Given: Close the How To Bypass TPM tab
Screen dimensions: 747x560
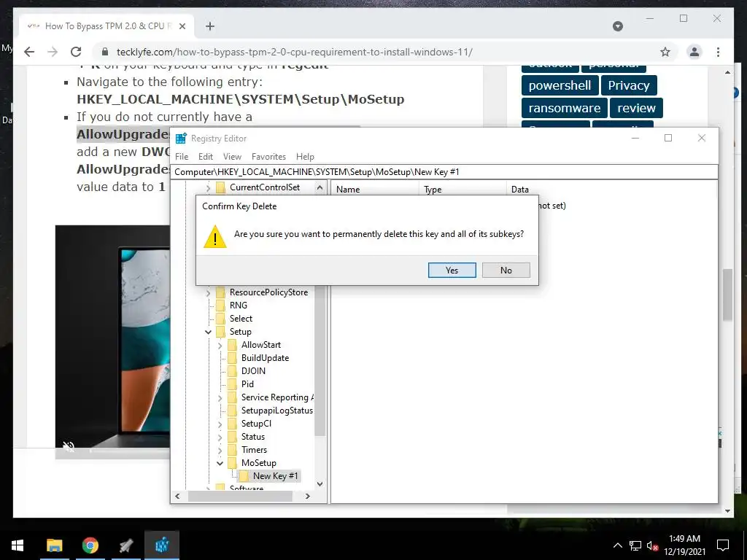Looking at the screenshot, I should coord(182,26).
